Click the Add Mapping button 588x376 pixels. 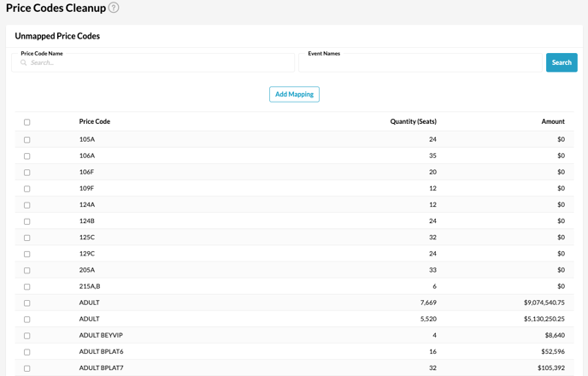pyautogui.click(x=294, y=94)
